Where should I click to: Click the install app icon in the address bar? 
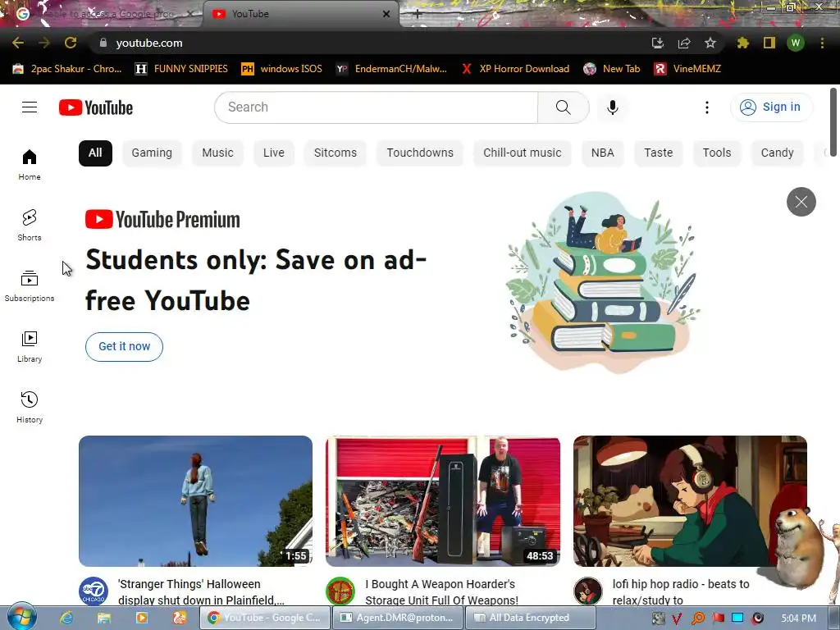tap(658, 43)
